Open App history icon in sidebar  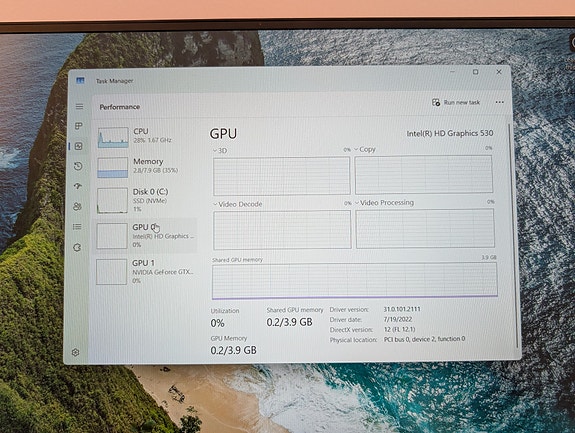coord(78,166)
